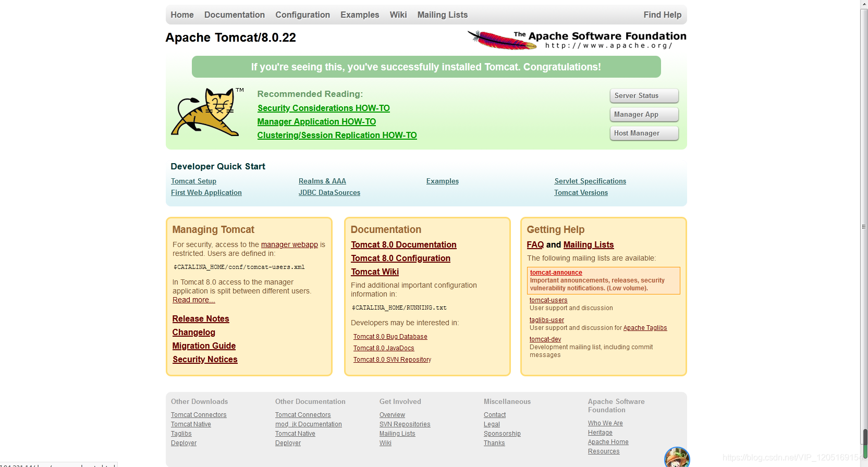The height and width of the screenshot is (467, 868).
Task: Open the Who We Are link
Action: coord(605,423)
